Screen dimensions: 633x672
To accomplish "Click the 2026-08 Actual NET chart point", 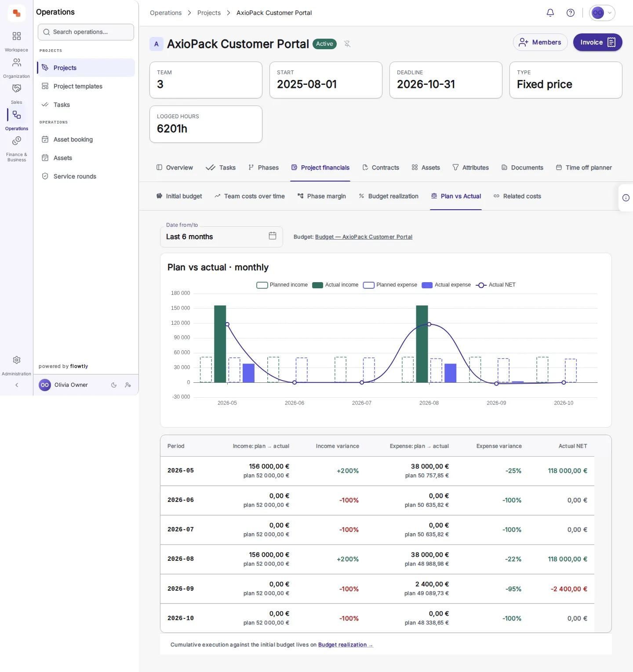I will point(429,324).
